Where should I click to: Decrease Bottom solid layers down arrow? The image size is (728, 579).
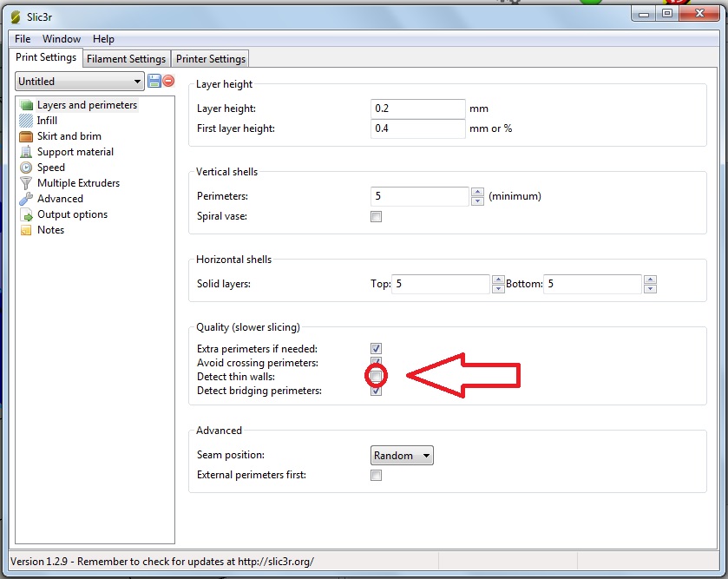coord(651,288)
